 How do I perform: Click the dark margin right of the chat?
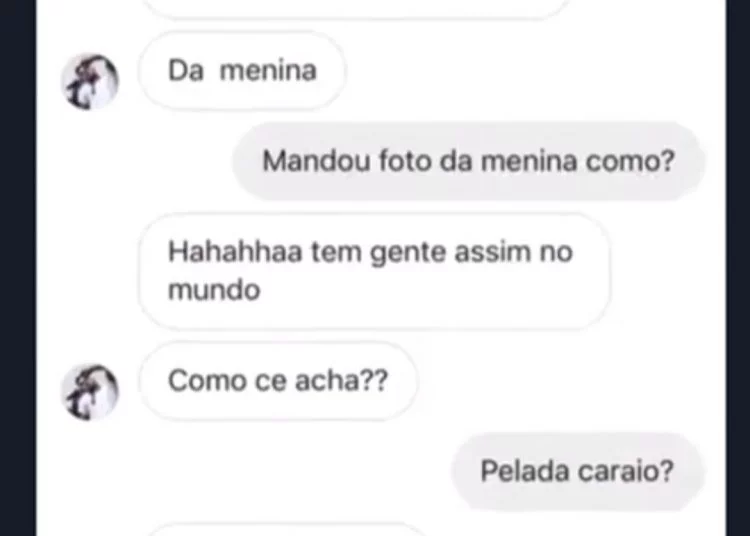click(x=738, y=268)
